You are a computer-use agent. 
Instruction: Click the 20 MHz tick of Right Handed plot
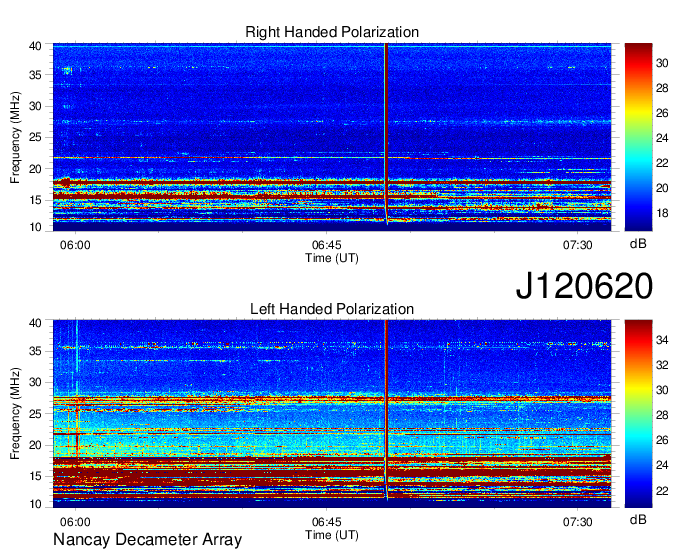[35, 169]
